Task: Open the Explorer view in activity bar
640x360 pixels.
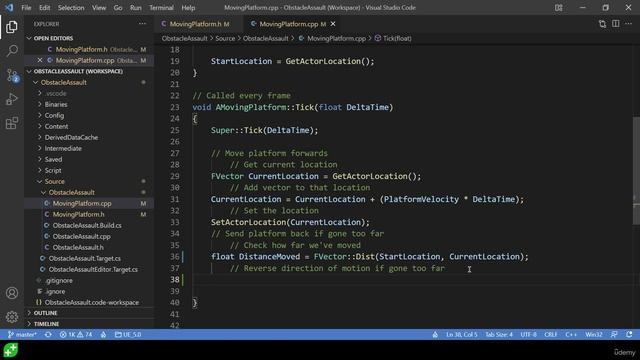Action: point(12,27)
